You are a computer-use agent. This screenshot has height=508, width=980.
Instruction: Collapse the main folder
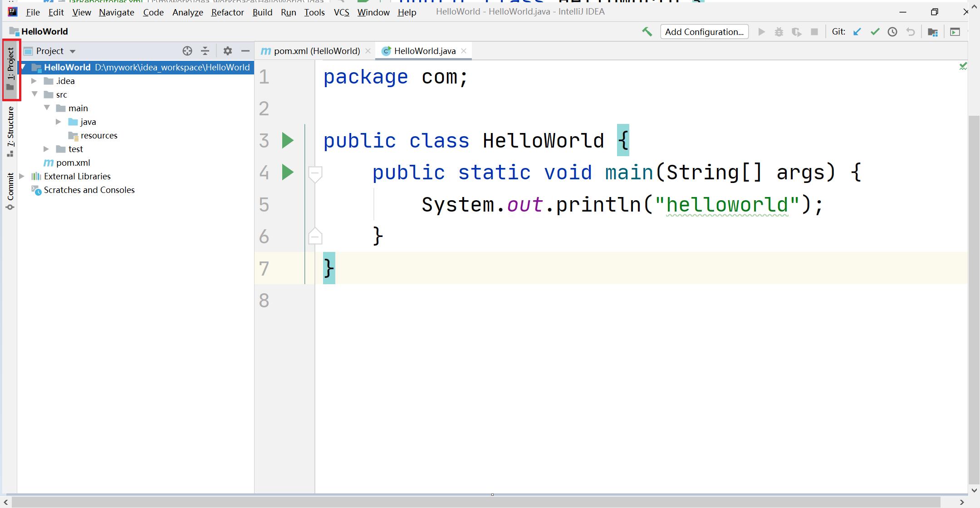tap(47, 108)
